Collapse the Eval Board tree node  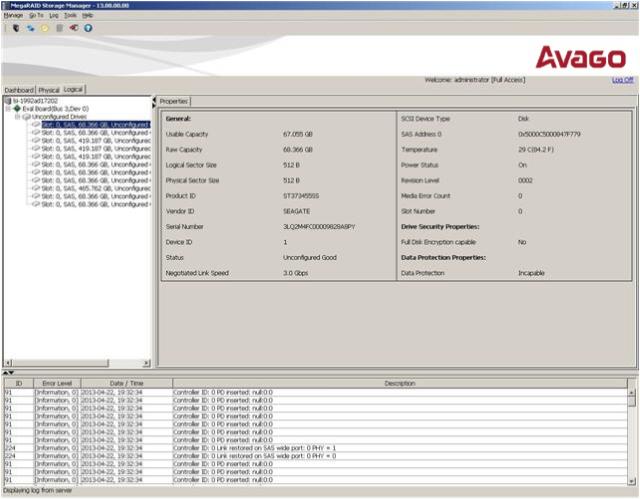(x=9, y=108)
